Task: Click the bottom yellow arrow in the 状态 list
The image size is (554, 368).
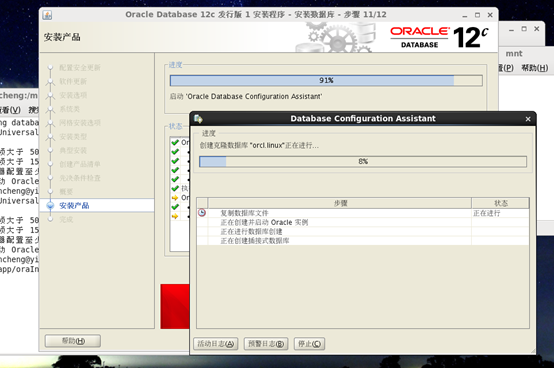Action: click(175, 216)
